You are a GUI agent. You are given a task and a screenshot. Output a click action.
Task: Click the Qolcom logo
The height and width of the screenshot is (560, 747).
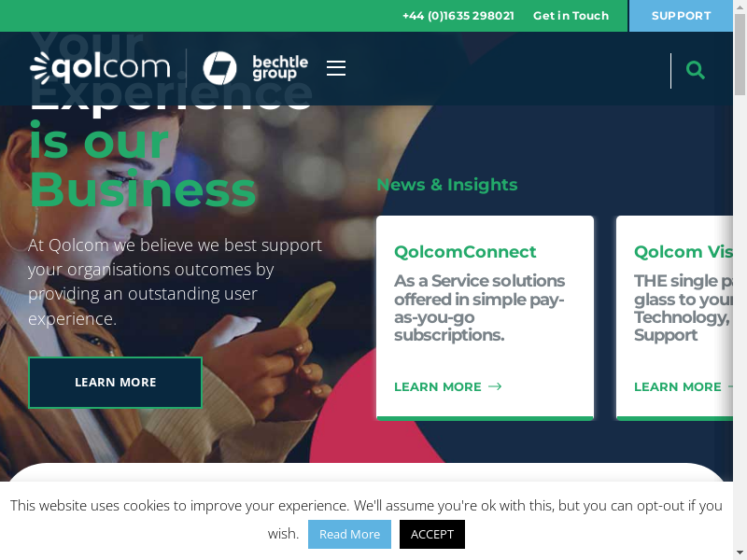(100, 68)
